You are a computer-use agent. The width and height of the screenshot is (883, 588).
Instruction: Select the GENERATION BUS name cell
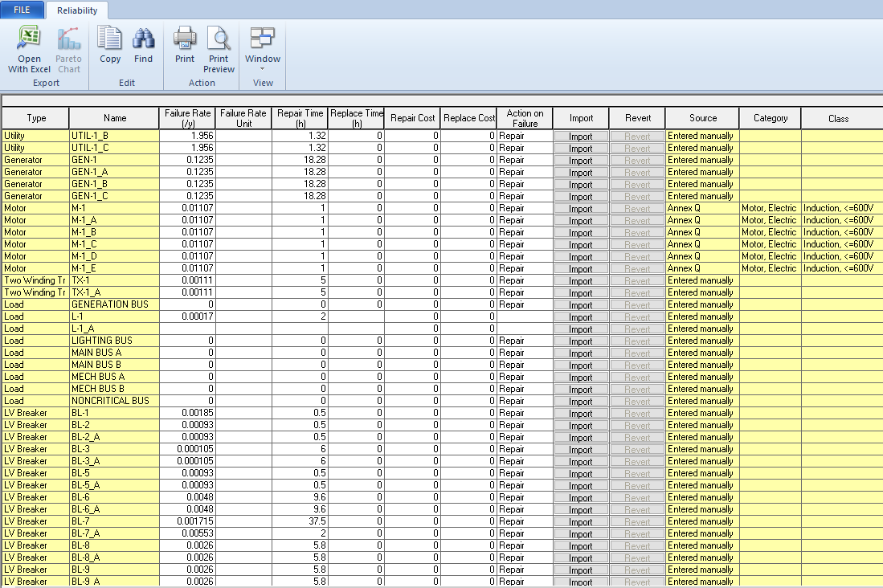pos(113,304)
